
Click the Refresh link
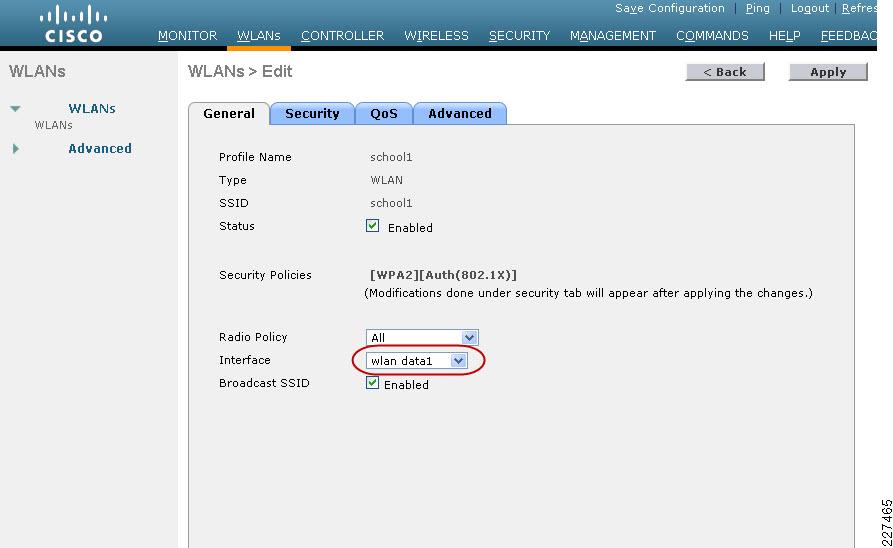click(859, 9)
